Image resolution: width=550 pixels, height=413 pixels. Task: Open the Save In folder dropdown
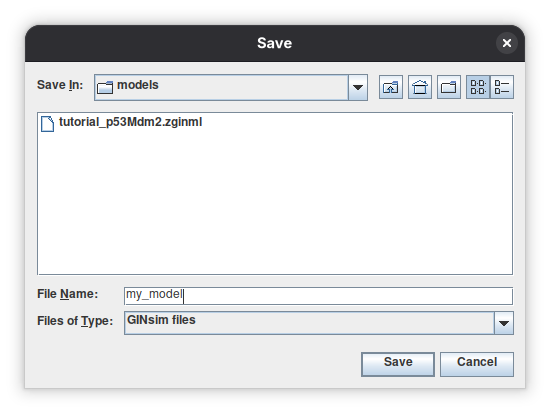pyautogui.click(x=358, y=87)
